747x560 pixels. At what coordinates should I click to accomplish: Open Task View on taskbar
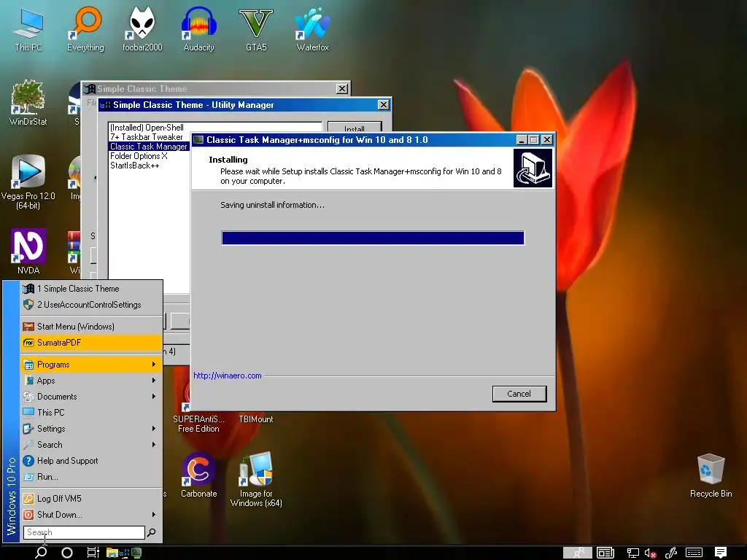(x=93, y=553)
